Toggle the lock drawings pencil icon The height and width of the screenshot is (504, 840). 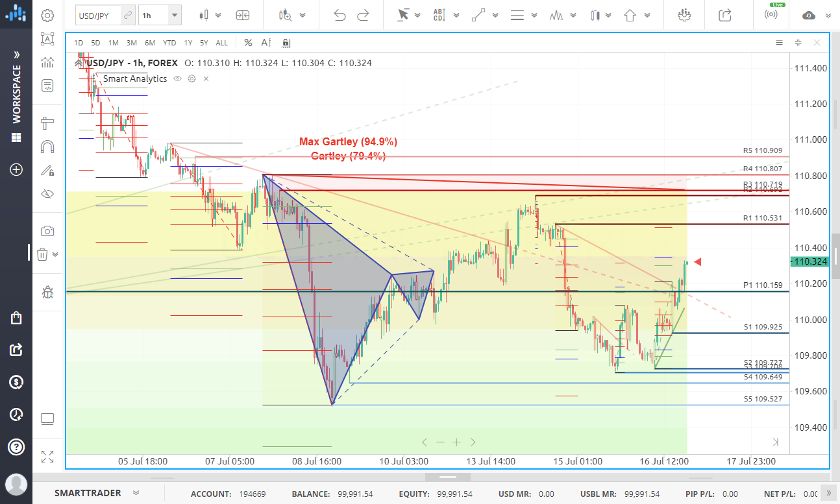coord(47,171)
